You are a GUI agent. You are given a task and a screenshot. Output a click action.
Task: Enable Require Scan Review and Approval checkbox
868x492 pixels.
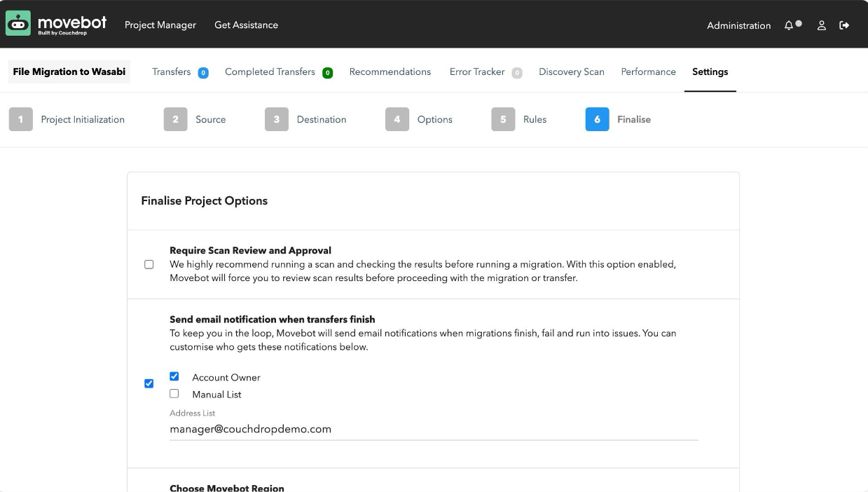tap(149, 264)
